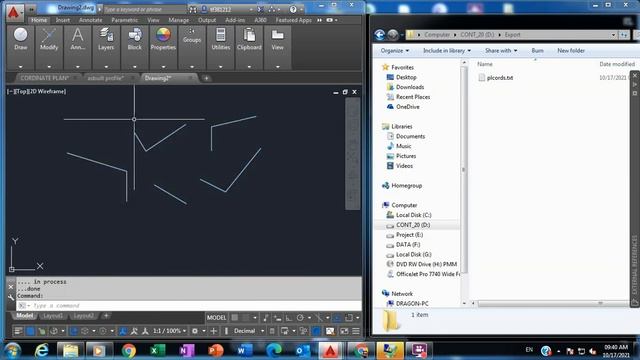
Task: Expand the Organize menu in Explorer
Action: pos(395,51)
